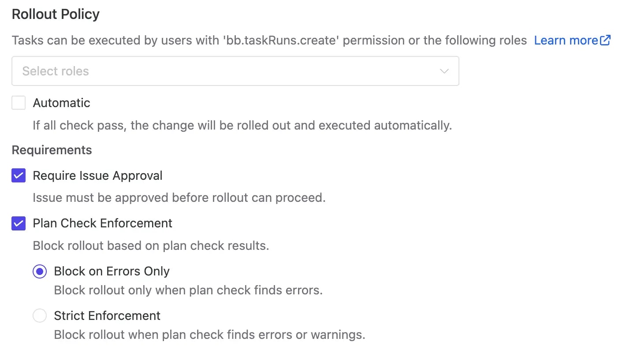
Task: Click the filled Block on Errors Only radio circle
Action: pyautogui.click(x=40, y=271)
